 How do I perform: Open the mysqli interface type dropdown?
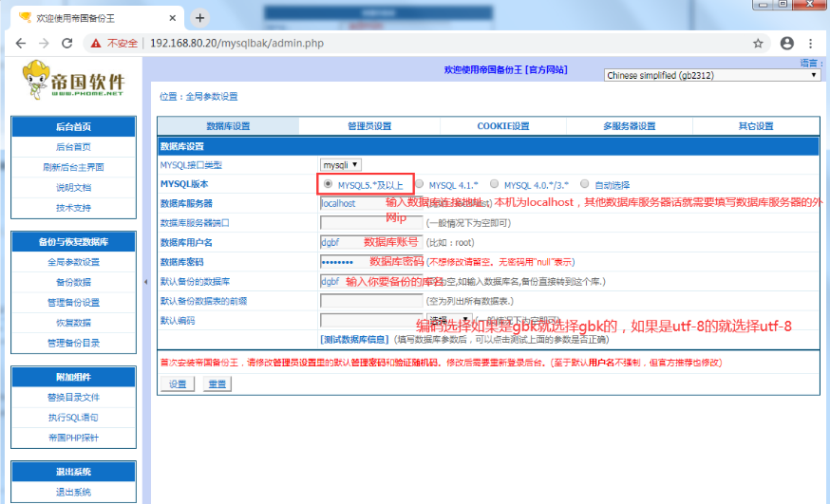click(341, 165)
